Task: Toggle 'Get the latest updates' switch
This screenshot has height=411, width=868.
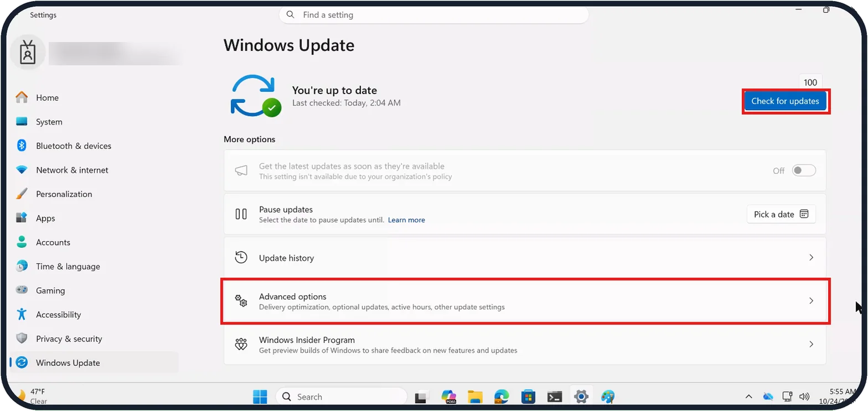Action: pos(804,170)
